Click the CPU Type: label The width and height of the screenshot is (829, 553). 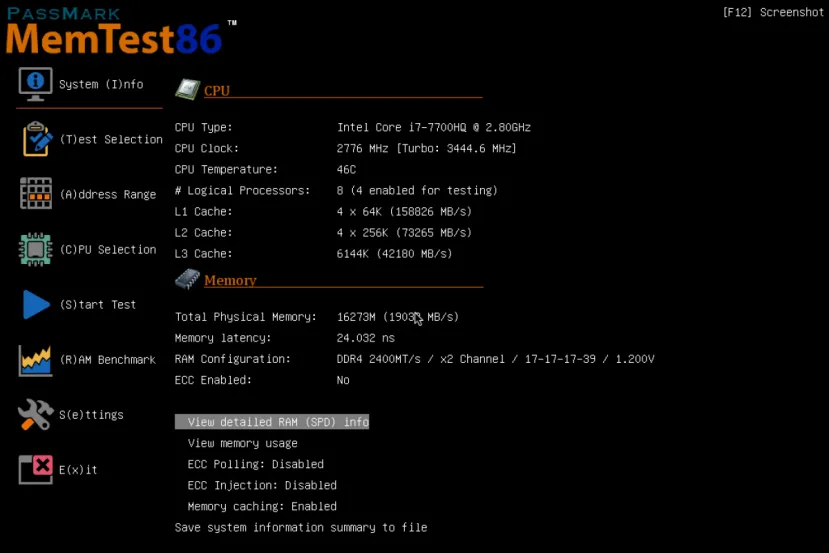(203, 127)
